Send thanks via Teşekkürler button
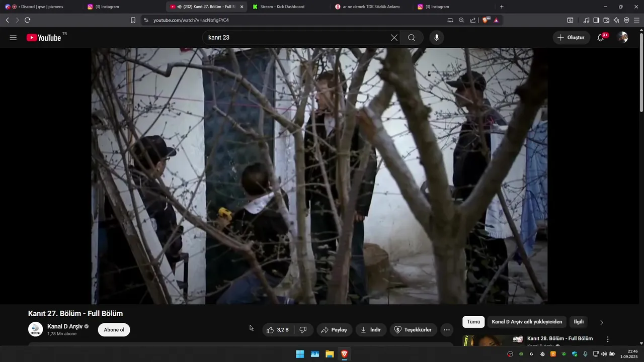Viewport: 644px width, 362px height. click(x=413, y=330)
